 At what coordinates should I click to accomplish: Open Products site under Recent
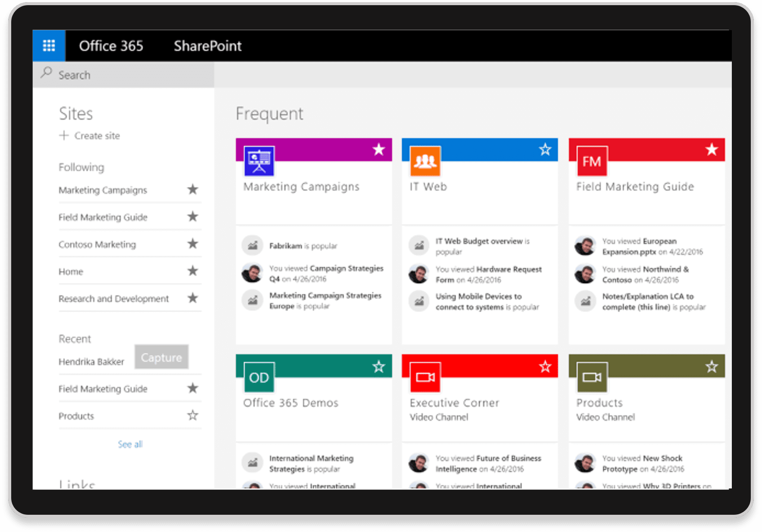(x=76, y=416)
